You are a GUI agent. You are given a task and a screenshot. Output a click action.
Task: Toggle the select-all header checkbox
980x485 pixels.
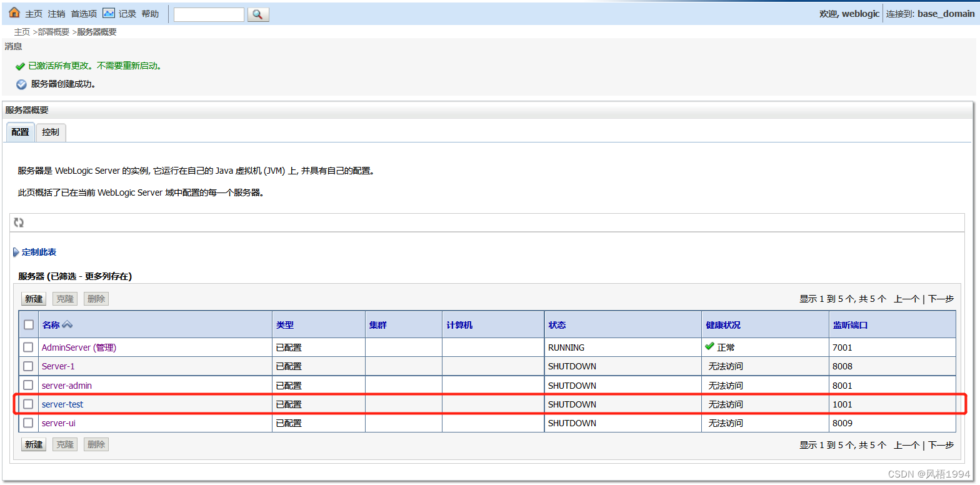point(29,325)
